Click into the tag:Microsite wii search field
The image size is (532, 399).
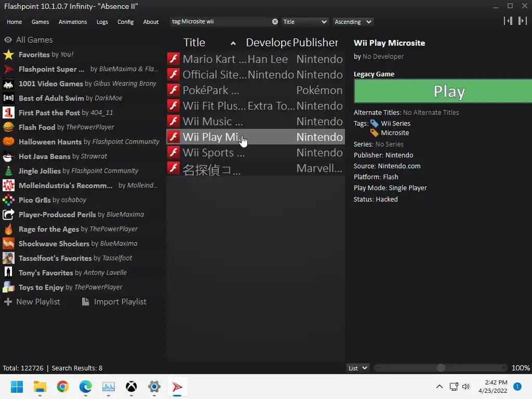pos(220,22)
